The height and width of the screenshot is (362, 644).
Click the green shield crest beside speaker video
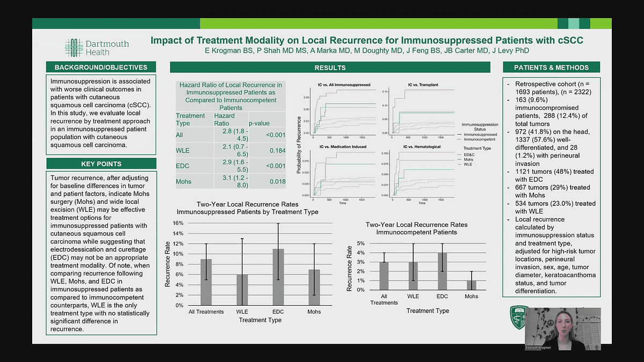coord(518,317)
